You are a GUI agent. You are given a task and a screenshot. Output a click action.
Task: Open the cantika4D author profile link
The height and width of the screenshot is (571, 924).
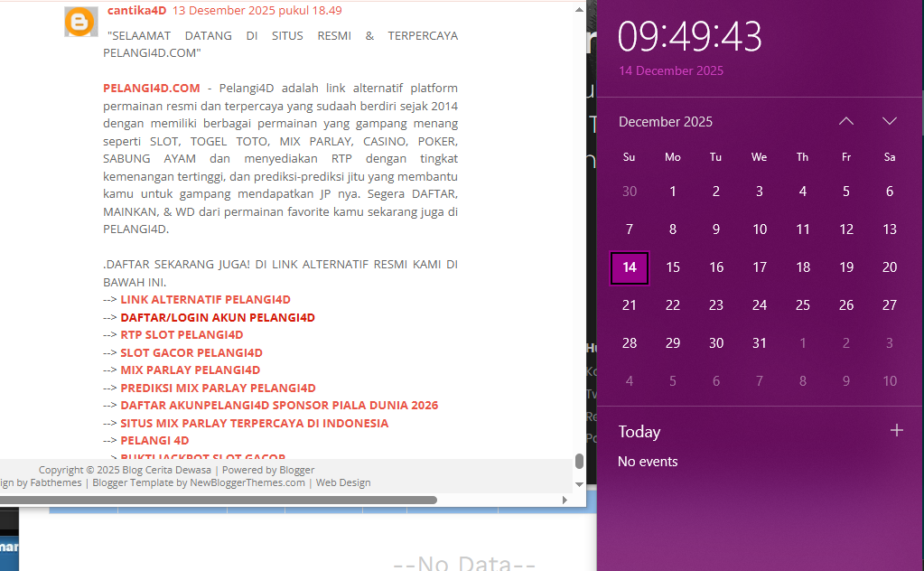coord(136,11)
